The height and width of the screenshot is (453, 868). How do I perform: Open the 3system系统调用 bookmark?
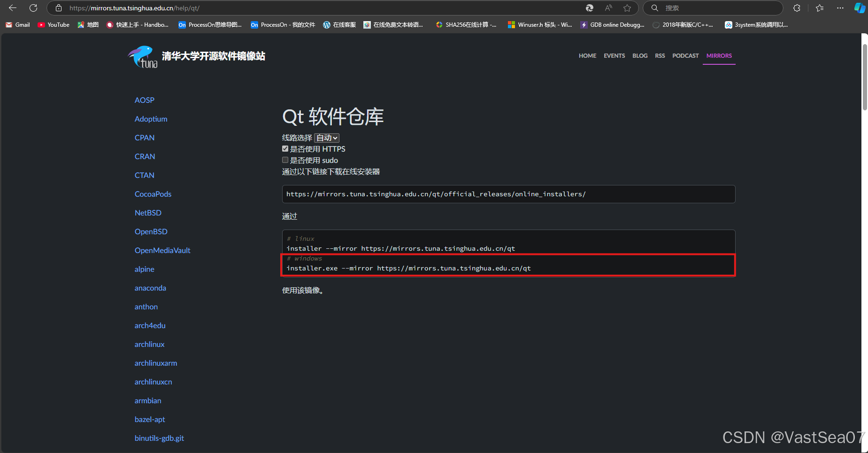(x=756, y=25)
